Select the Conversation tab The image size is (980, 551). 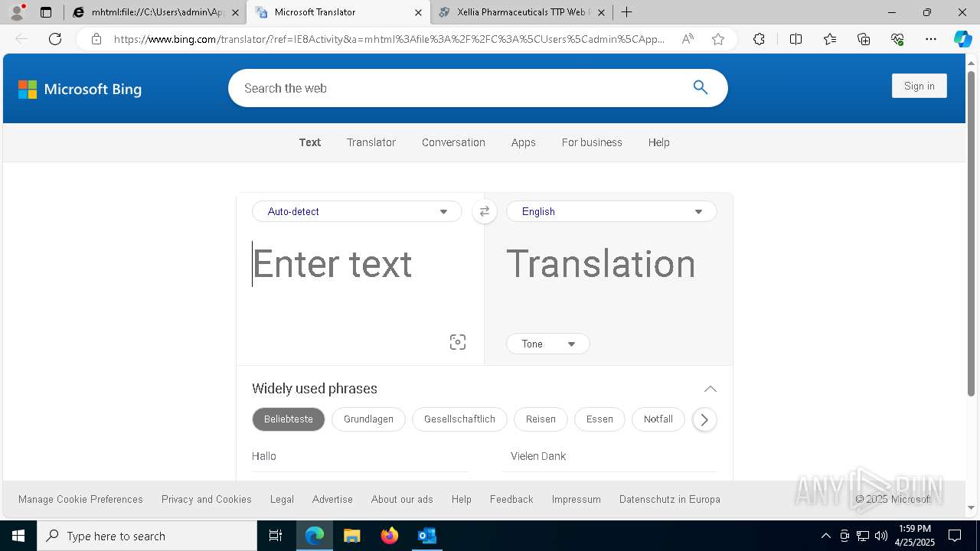(453, 142)
